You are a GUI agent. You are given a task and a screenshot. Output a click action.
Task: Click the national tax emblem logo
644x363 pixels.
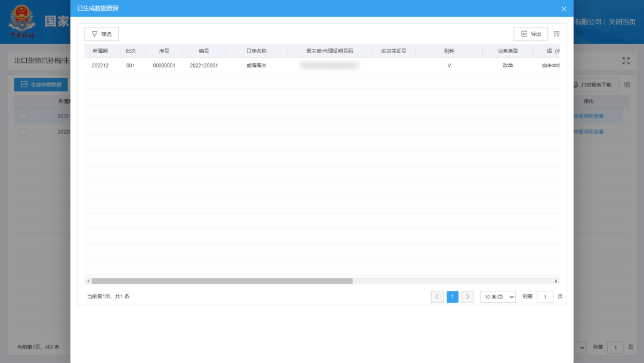22,21
